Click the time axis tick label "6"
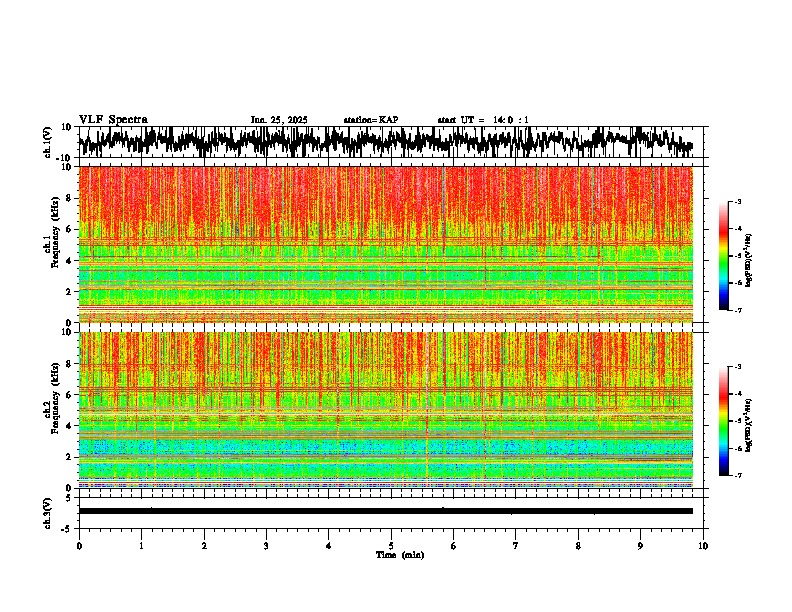Image resolution: width=792 pixels, height=612 pixels. 454,546
